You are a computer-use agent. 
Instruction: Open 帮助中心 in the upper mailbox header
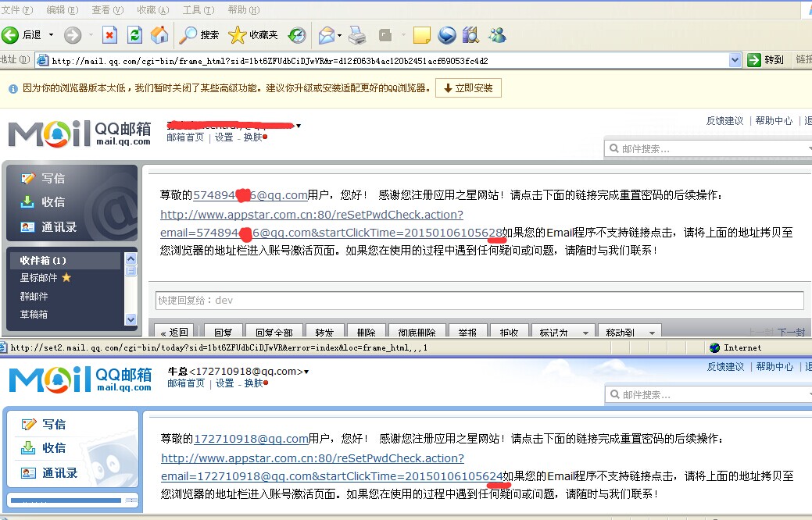(x=774, y=120)
